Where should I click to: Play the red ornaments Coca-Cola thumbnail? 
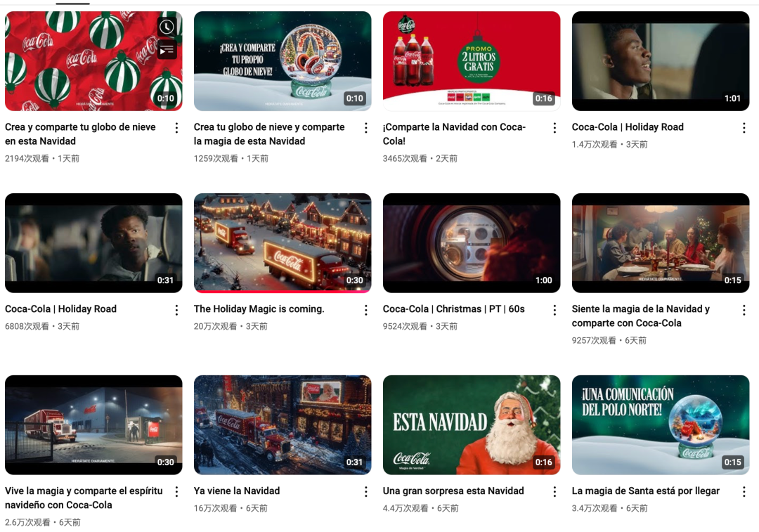(x=93, y=61)
